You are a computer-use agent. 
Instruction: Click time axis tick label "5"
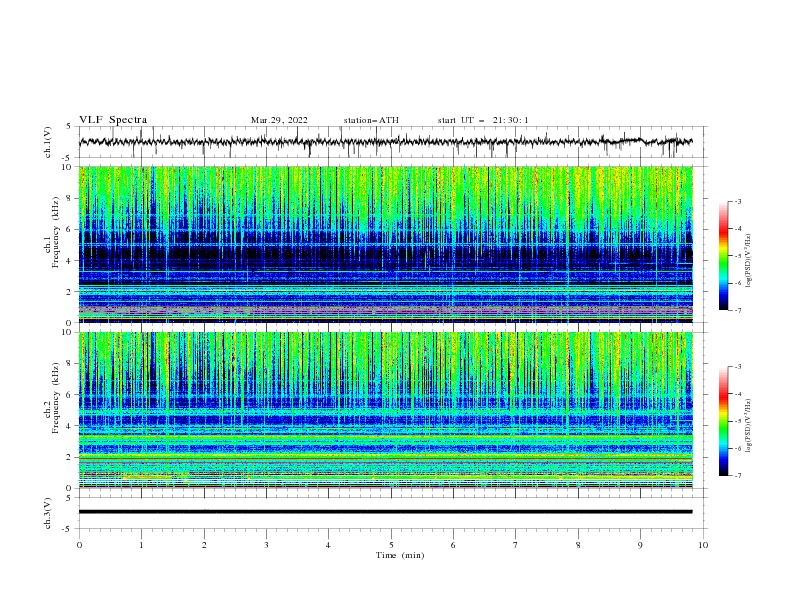[x=391, y=545]
